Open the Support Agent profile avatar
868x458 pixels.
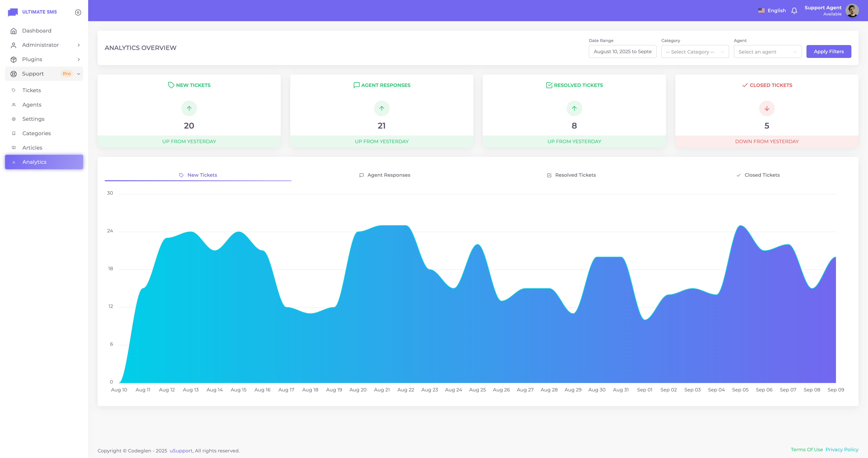point(852,11)
